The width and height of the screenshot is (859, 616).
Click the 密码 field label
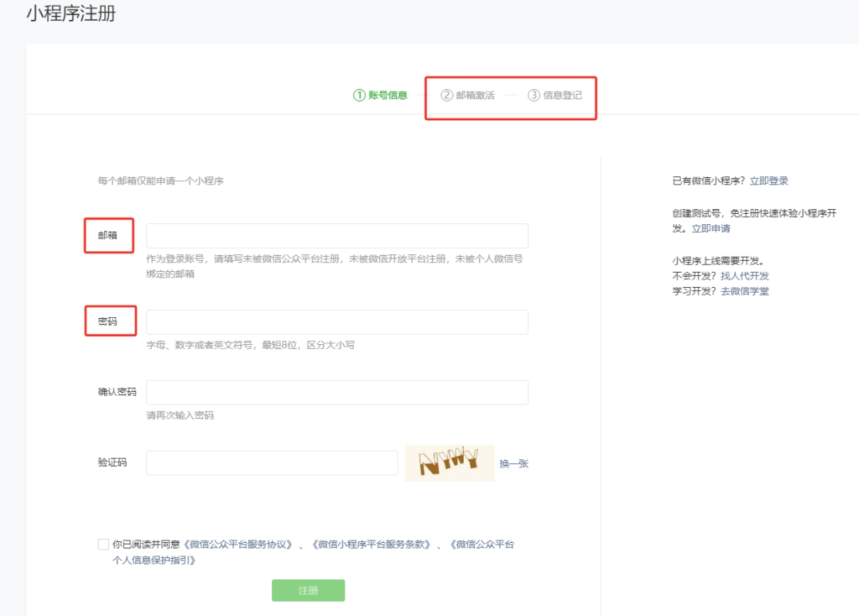click(107, 322)
